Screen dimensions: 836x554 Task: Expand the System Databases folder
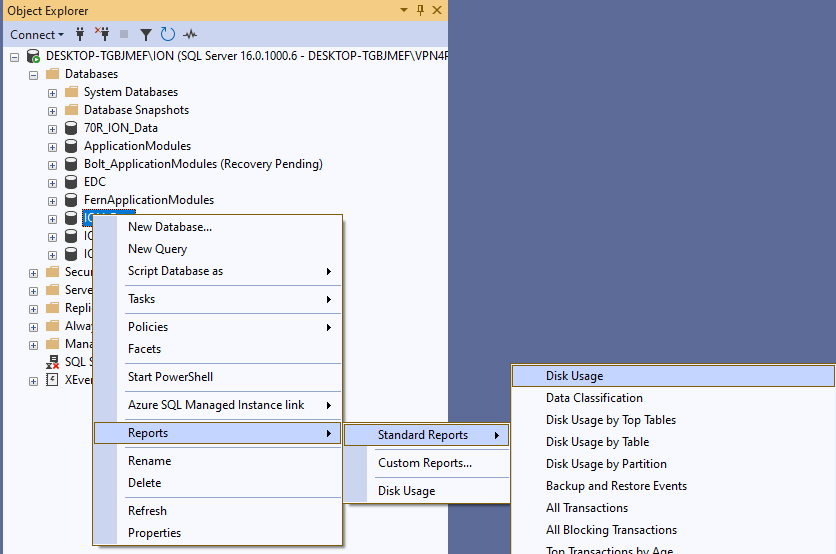(52, 93)
